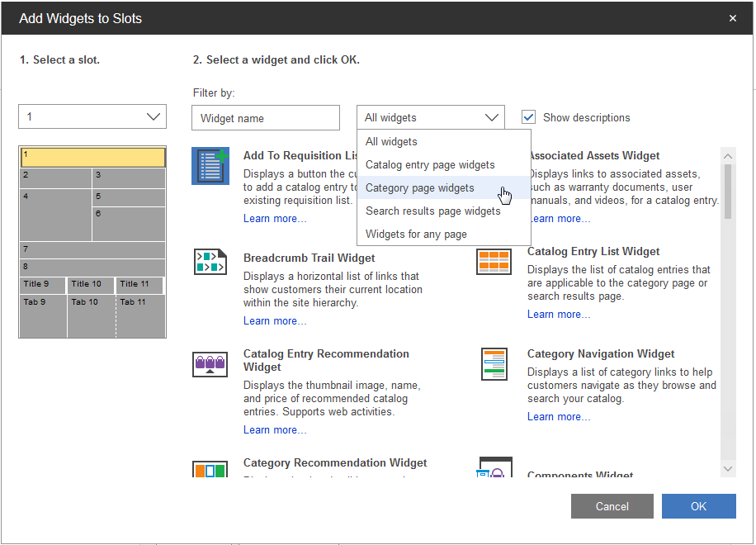The height and width of the screenshot is (545, 756).
Task: Close the Add Widgets to Slots dialog
Action: pos(732,18)
